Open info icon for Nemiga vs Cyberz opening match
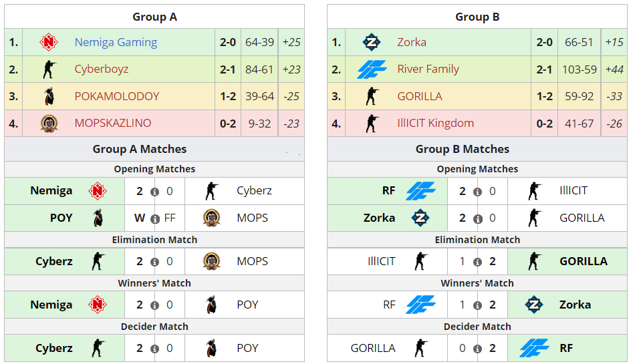 154,192
